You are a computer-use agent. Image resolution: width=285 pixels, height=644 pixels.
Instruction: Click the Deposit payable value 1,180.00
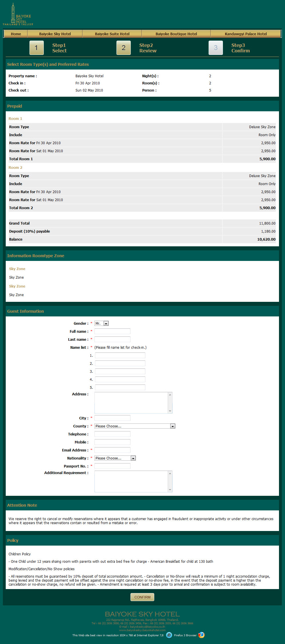tap(268, 231)
